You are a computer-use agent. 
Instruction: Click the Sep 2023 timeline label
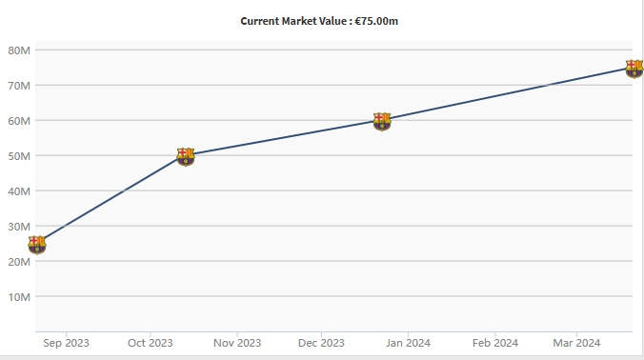pos(66,343)
